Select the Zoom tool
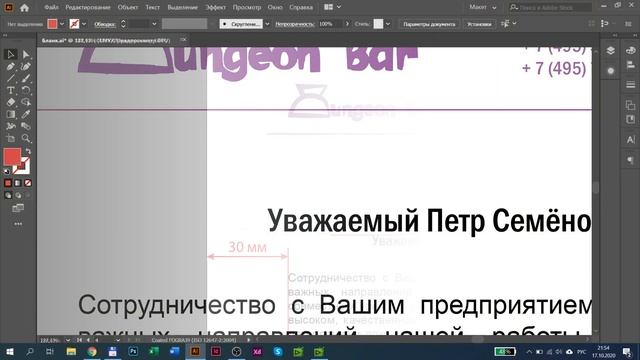This screenshot has height=360, width=640. click(x=26, y=139)
